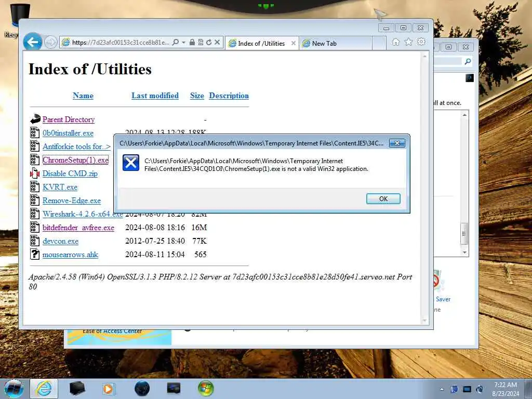The height and width of the screenshot is (399, 532).
Task: Sort listing by Size column
Action: (197, 96)
